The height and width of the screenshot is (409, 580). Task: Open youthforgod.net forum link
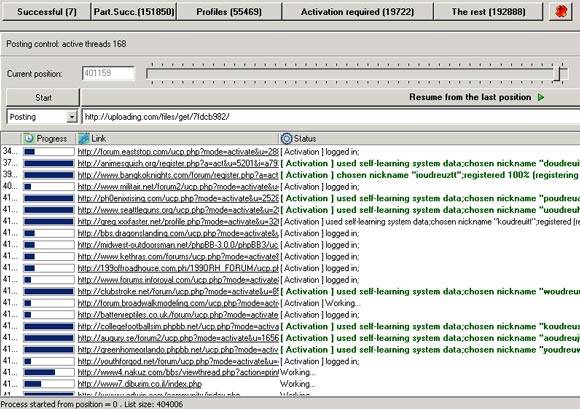click(178, 361)
